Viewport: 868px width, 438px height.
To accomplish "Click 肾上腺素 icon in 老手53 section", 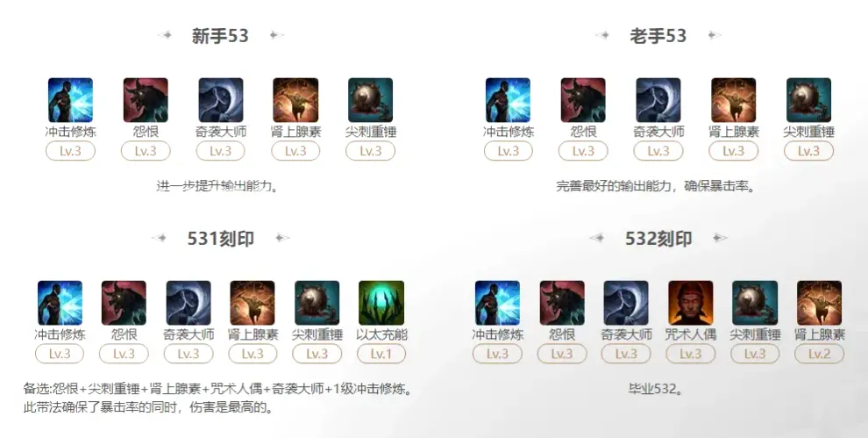I will [734, 100].
